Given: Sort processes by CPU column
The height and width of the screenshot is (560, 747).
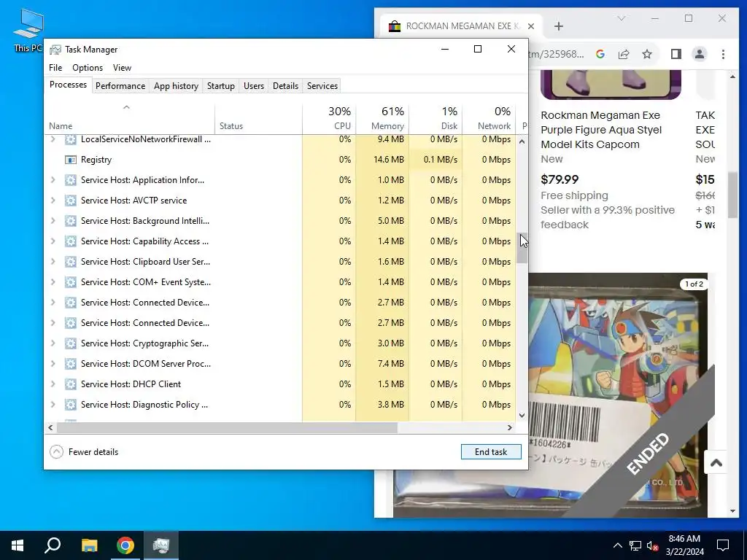Looking at the screenshot, I should (329, 118).
